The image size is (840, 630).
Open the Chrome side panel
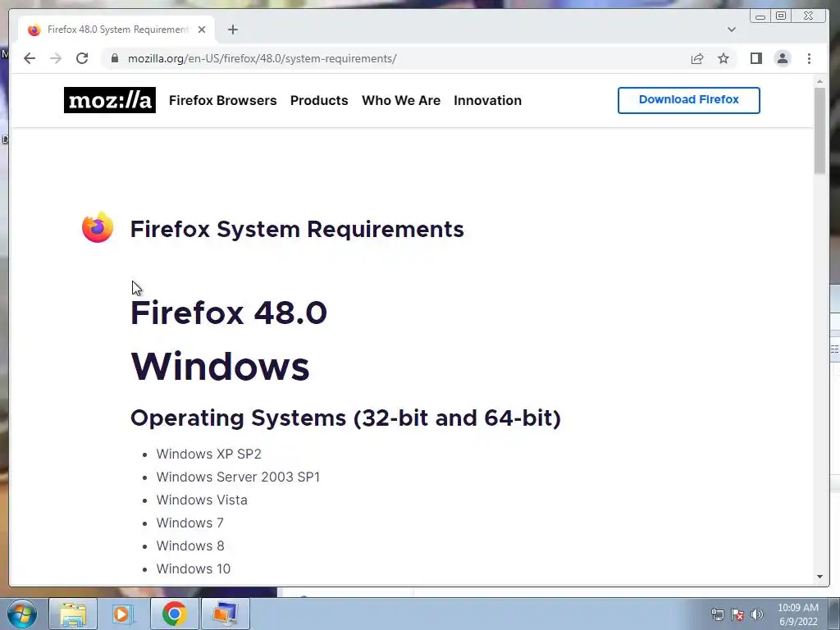click(x=756, y=58)
